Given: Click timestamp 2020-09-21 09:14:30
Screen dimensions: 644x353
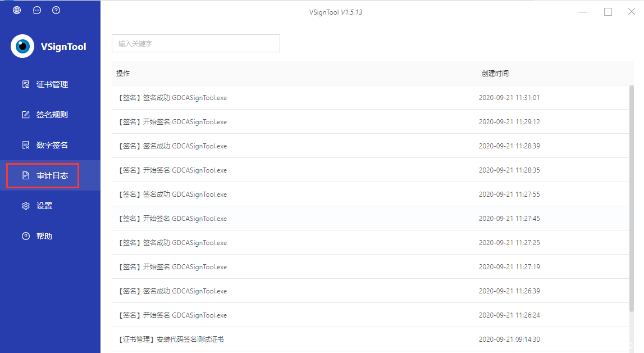Looking at the screenshot, I should tap(509, 340).
